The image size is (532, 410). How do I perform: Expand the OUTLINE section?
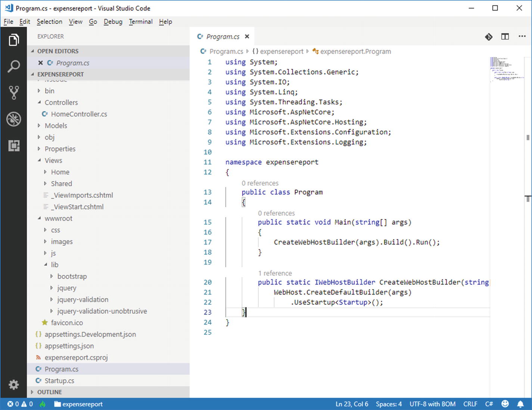click(49, 392)
